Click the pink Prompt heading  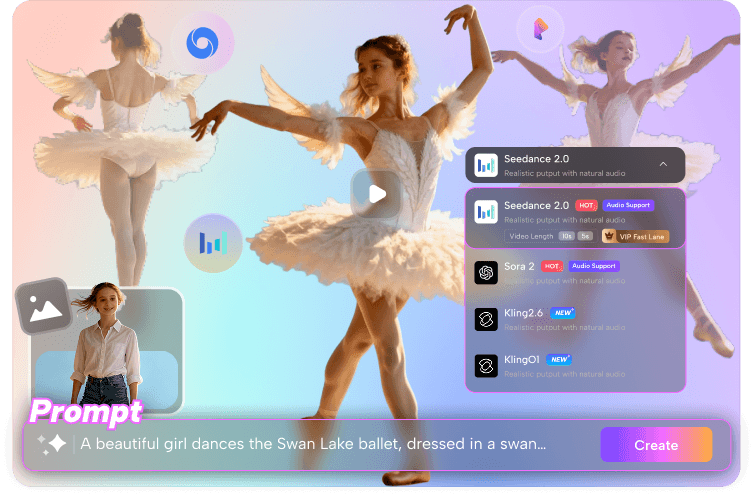coord(86,412)
